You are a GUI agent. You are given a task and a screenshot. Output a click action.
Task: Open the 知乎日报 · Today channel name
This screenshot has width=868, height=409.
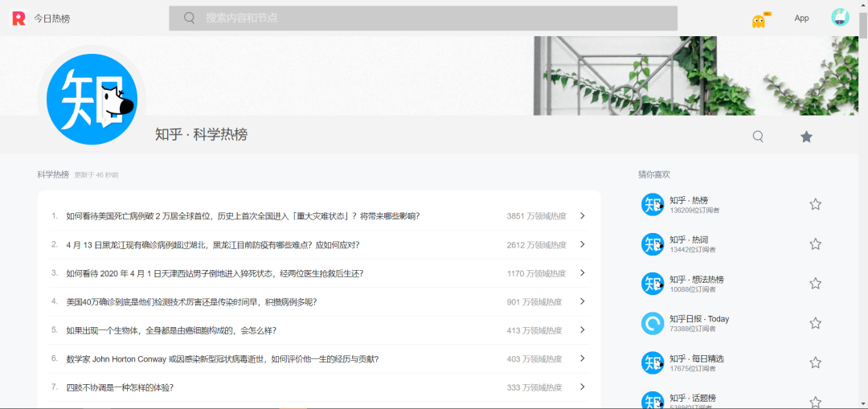pos(699,319)
